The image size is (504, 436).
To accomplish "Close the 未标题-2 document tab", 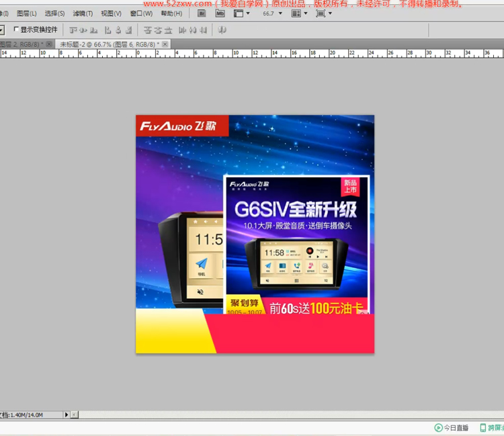I will click(x=165, y=44).
